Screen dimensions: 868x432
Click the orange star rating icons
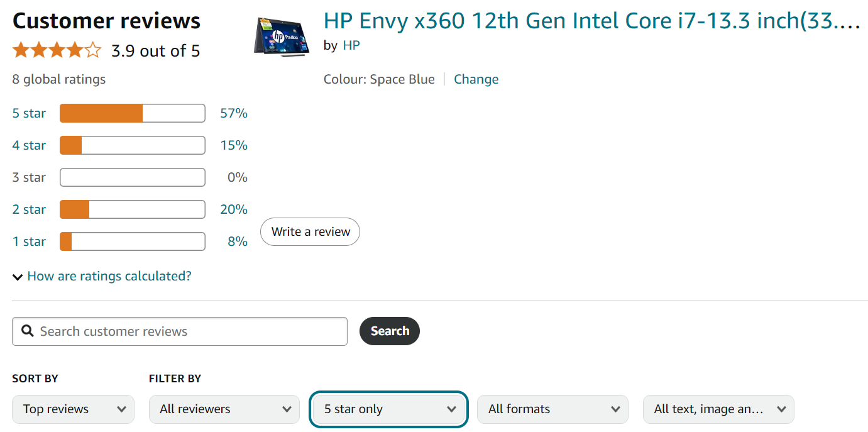[x=57, y=50]
